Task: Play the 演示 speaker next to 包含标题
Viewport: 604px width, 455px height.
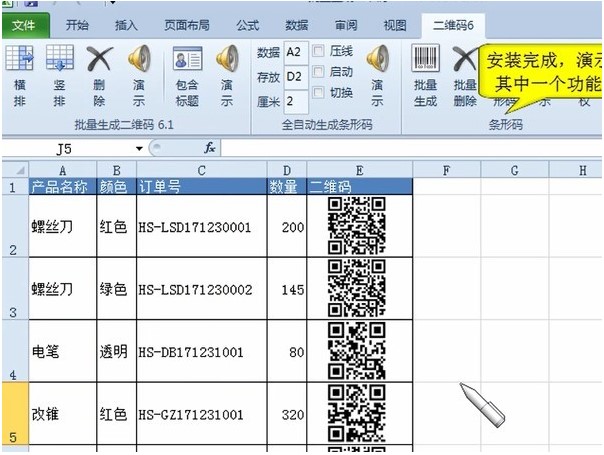Action: point(227,58)
